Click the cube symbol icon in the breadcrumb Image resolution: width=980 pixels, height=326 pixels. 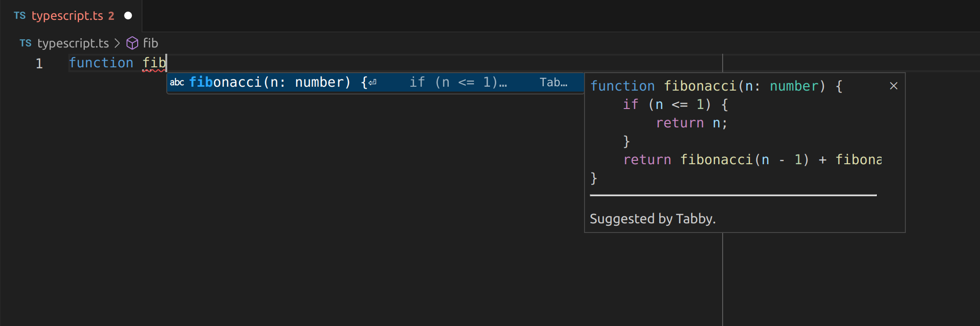coord(132,43)
